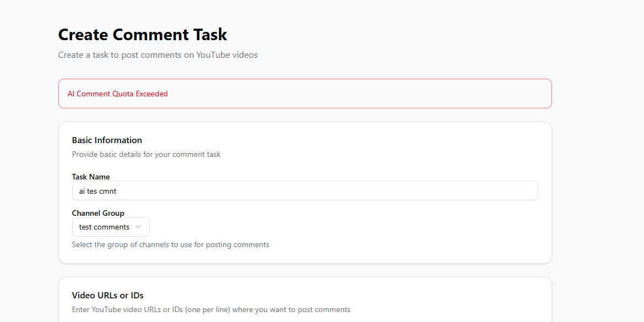Click the 'Enter YouTube video URLs' description
This screenshot has height=322, width=644.
(x=211, y=310)
